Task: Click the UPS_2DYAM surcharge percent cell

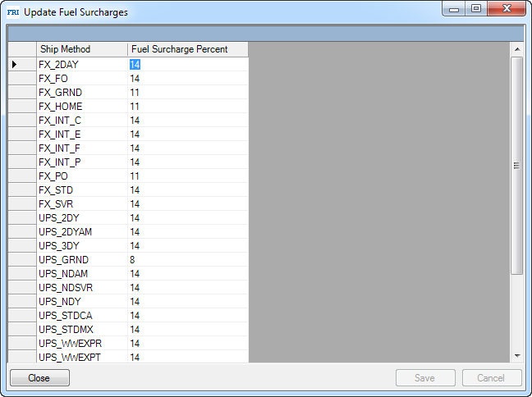Action: 187,231
